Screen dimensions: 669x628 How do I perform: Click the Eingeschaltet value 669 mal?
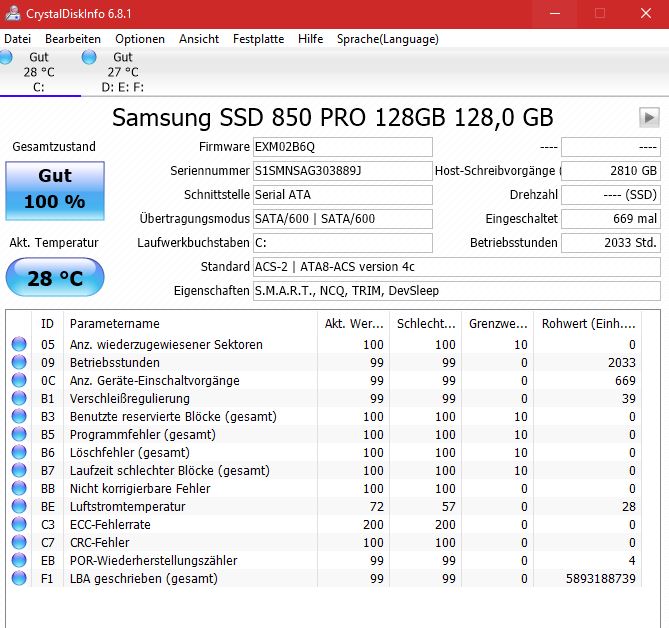(x=611, y=218)
